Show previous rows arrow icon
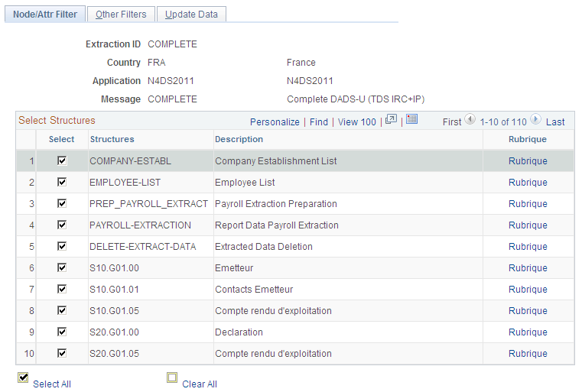Viewport: 582px width, 392px height. 470,119
